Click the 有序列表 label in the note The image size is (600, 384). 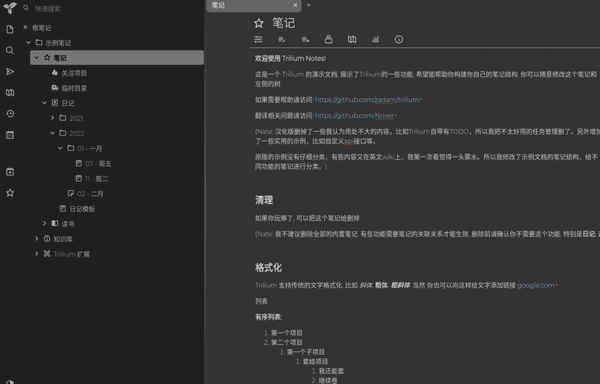coord(269,317)
